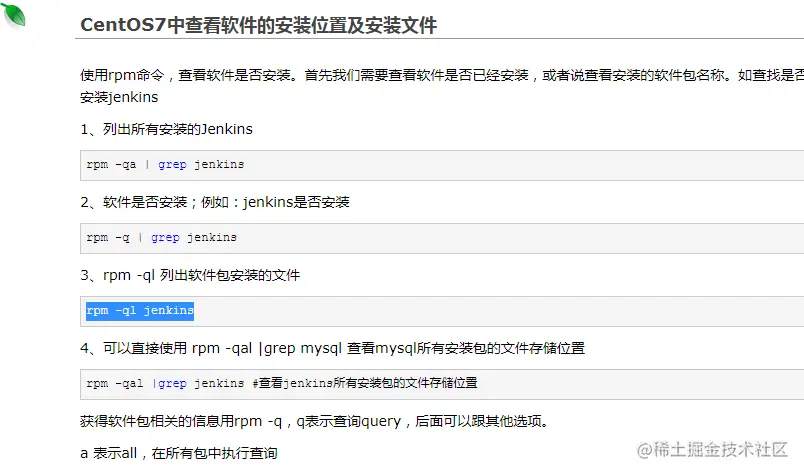Click the heading 1、列出所有安装的Jenkins
This screenshot has width=804, height=475.
[166, 129]
